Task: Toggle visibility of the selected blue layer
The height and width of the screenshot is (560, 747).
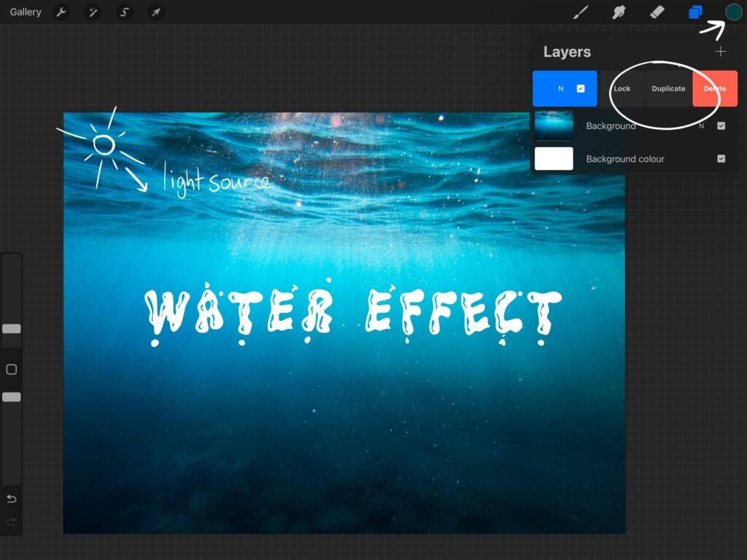Action: coord(581,89)
